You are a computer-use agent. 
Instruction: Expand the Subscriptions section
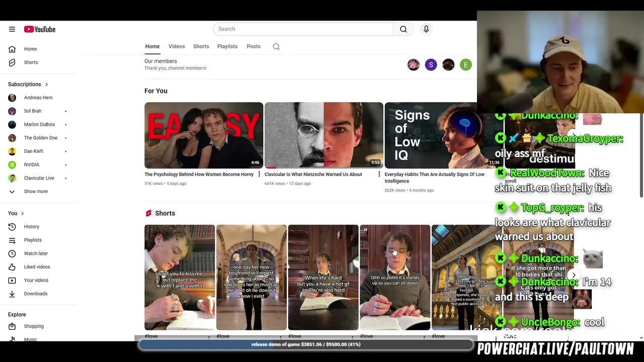click(28, 84)
